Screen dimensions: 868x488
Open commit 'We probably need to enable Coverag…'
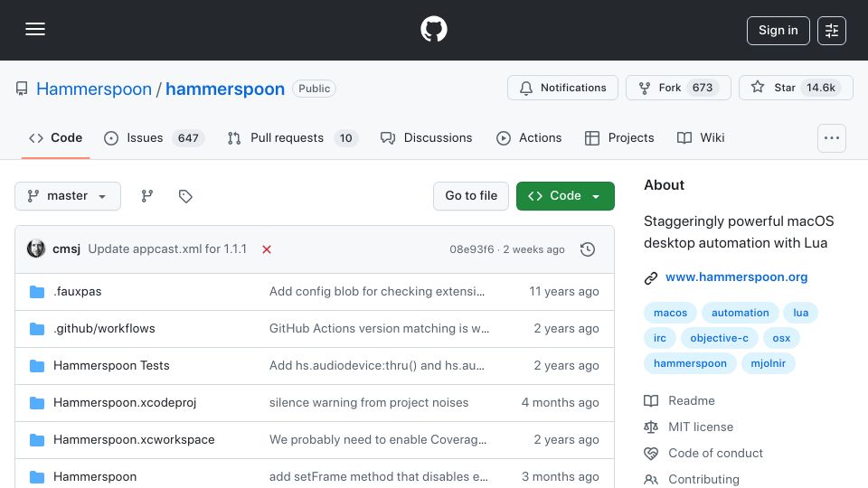click(378, 440)
